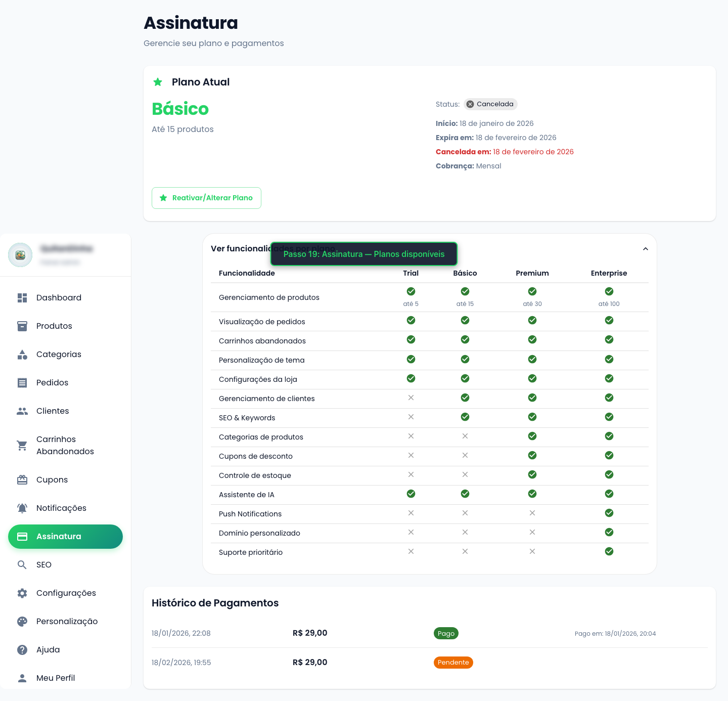The height and width of the screenshot is (701, 728).
Task: Go to Meu Perfil page
Action: click(56, 678)
